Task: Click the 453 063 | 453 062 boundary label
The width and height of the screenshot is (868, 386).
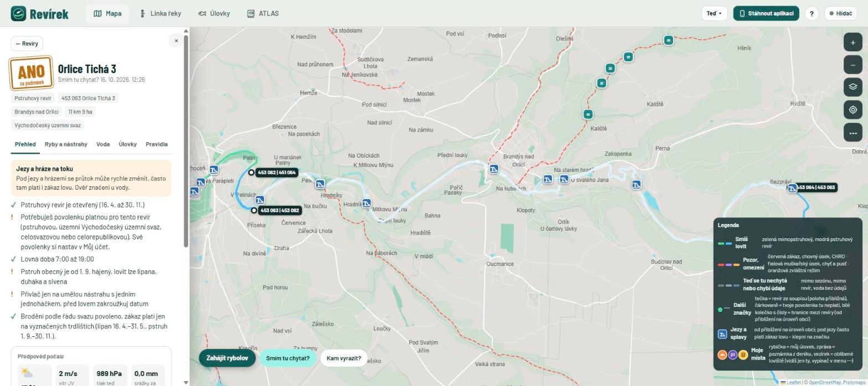Action: pyautogui.click(x=280, y=210)
